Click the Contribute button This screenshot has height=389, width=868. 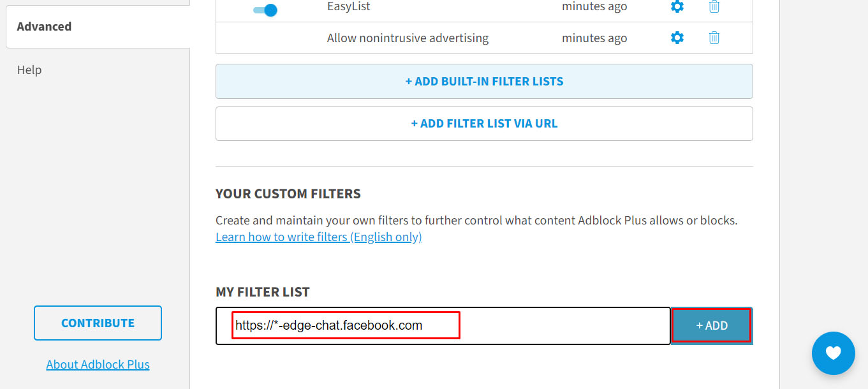(98, 323)
